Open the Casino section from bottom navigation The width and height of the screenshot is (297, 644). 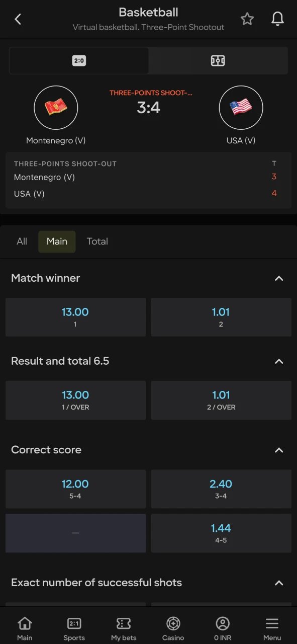(x=173, y=626)
